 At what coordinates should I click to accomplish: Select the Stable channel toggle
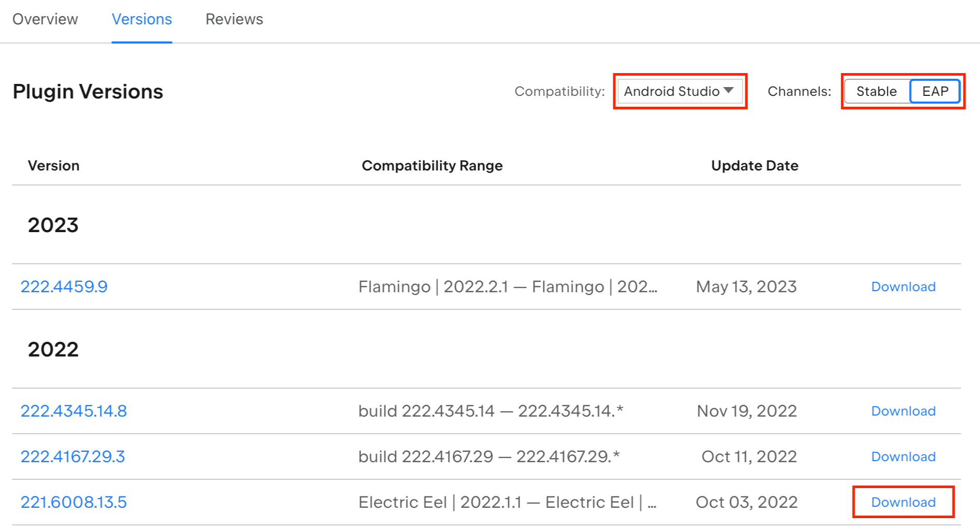[x=876, y=91]
